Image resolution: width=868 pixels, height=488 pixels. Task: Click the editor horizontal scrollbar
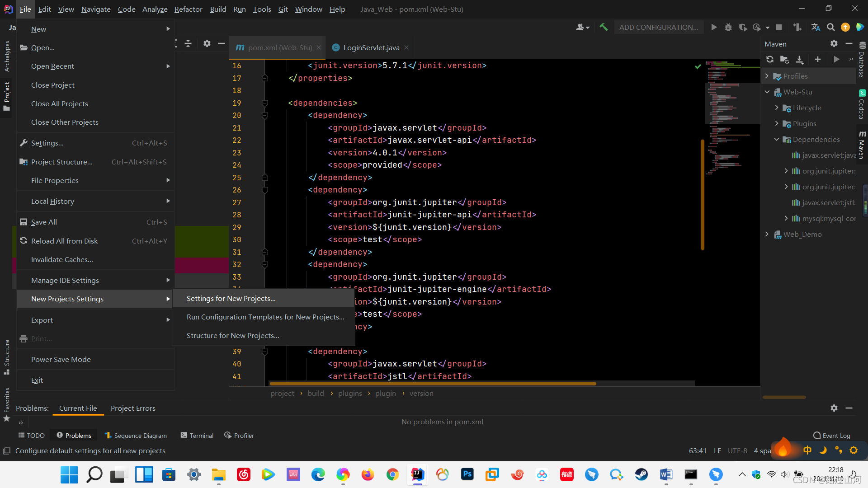point(433,384)
